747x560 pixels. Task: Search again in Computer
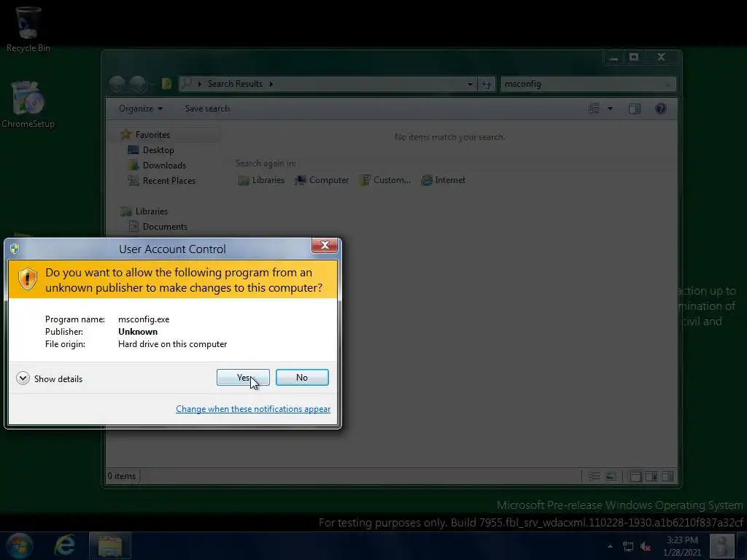(322, 180)
